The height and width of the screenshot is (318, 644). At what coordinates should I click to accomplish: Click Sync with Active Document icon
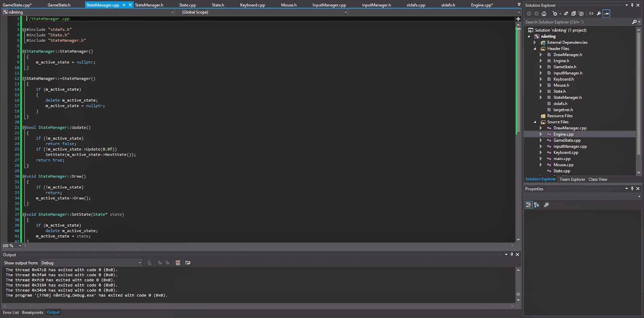(566, 14)
